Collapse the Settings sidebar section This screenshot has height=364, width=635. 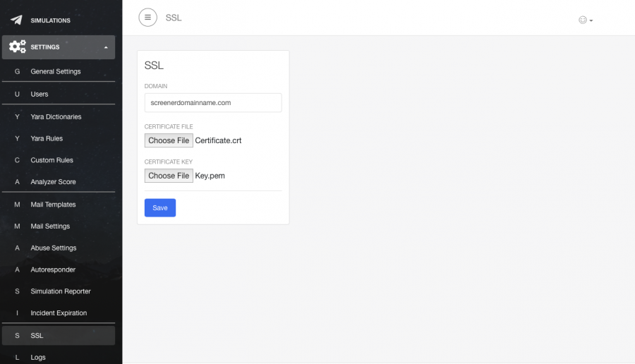(105, 47)
